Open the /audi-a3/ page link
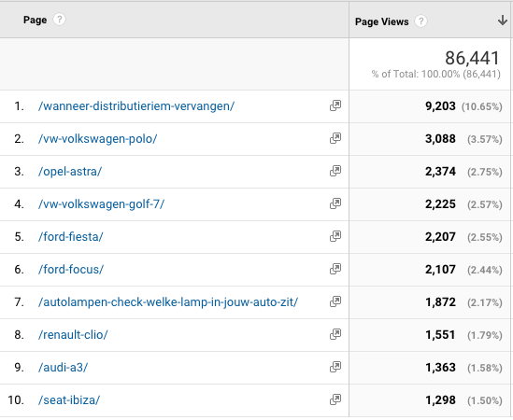513x420 pixels. pos(64,368)
